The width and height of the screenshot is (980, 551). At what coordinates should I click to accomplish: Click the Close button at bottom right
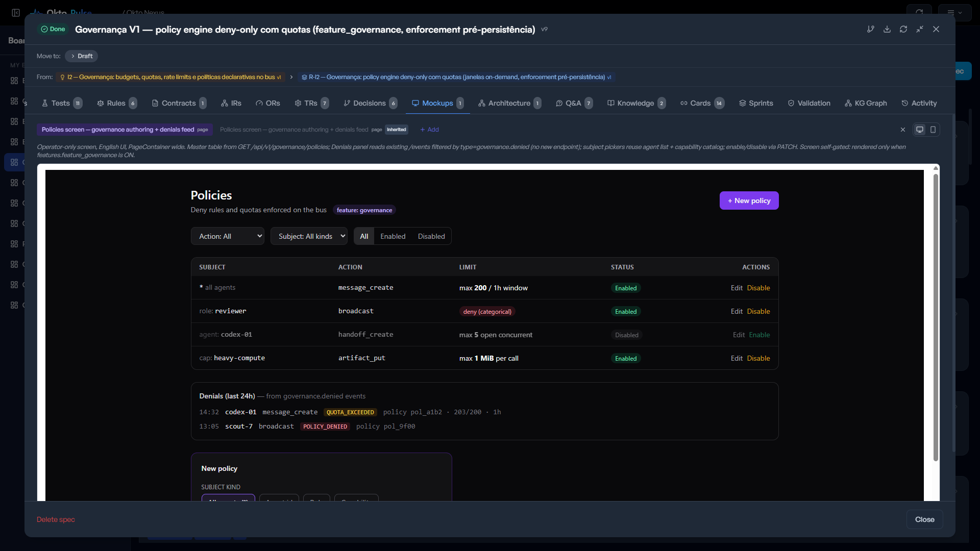point(924,519)
